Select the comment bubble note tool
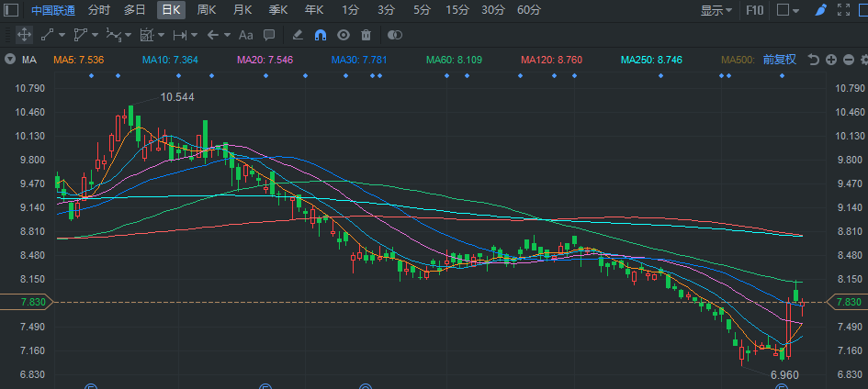Screen dimensions: 868x389 point(269,35)
